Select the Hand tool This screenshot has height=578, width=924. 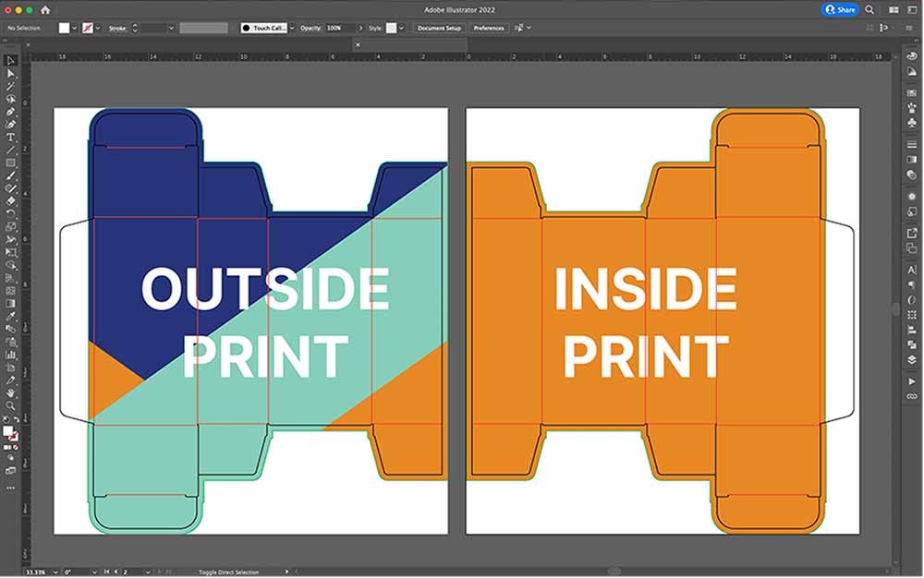10,393
